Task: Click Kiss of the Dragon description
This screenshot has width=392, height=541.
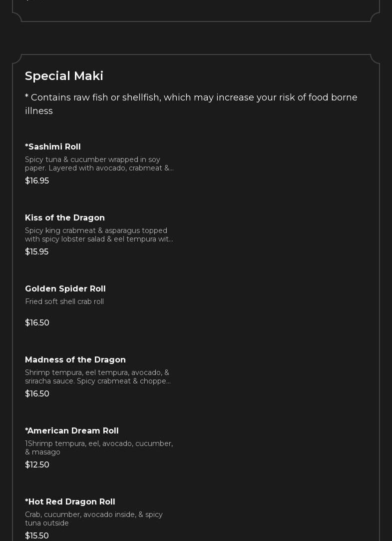Action: pyautogui.click(x=99, y=234)
